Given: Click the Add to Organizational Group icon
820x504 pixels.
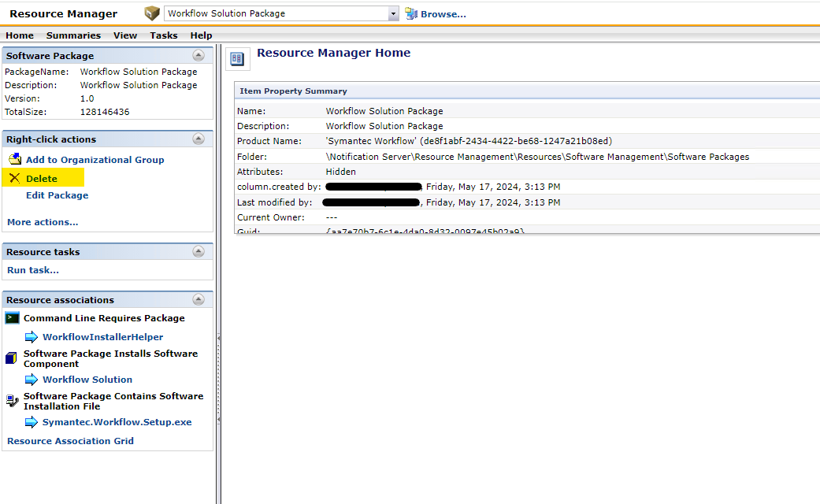Looking at the screenshot, I should 14,160.
